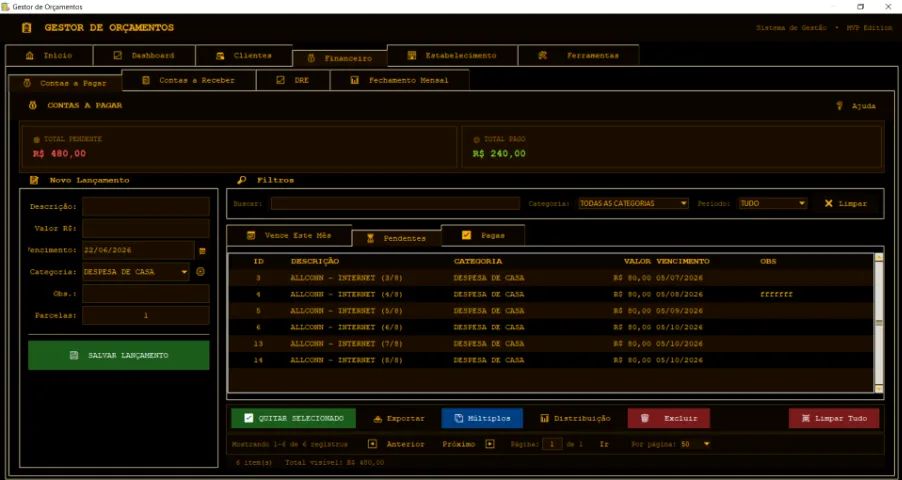Click the next page arrow icon near Próximo
Image resolution: width=902 pixels, height=480 pixels.
490,444
